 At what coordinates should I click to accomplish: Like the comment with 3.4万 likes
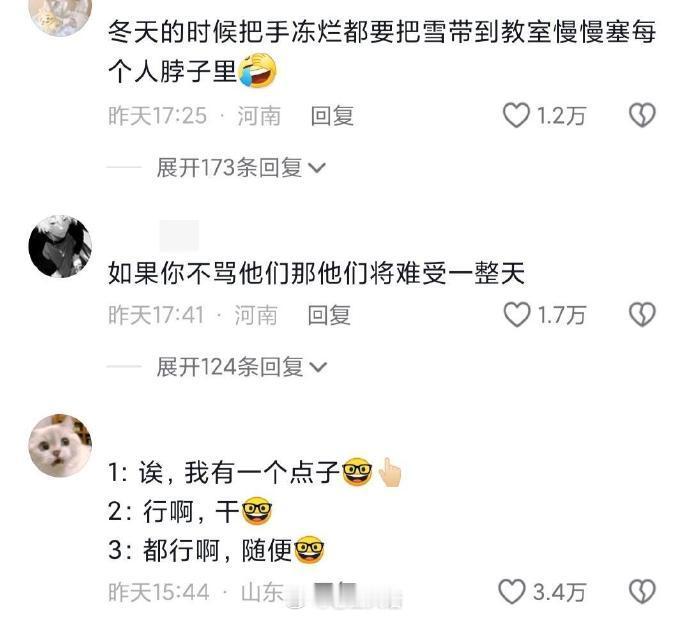click(512, 591)
